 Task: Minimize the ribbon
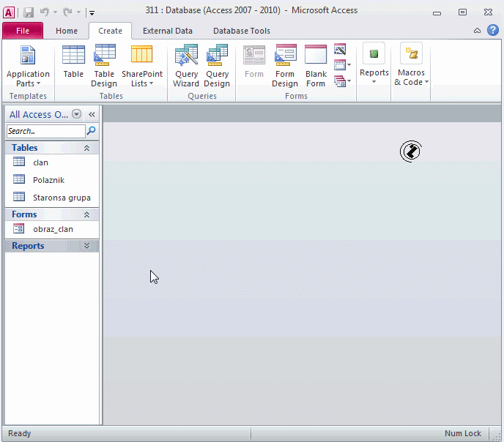coord(478,31)
